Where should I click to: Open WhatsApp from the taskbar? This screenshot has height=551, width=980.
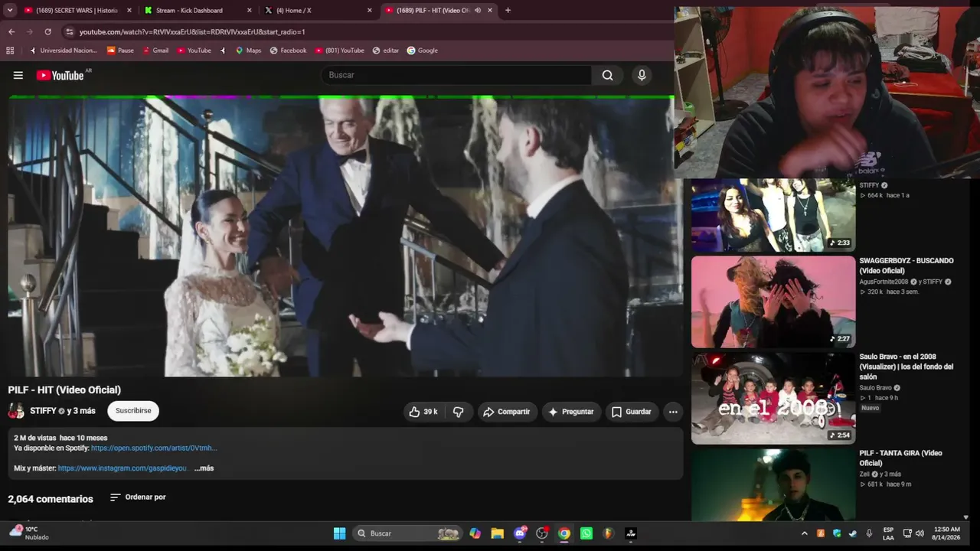pyautogui.click(x=586, y=533)
